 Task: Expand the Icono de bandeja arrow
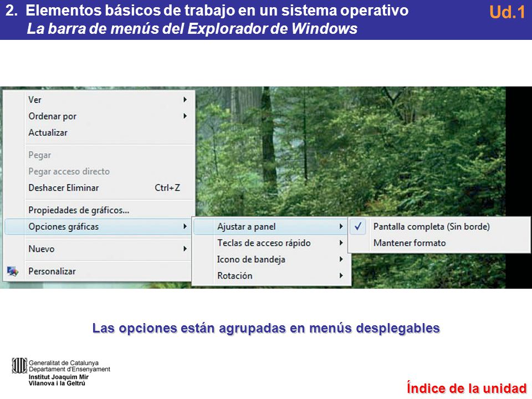(x=341, y=259)
